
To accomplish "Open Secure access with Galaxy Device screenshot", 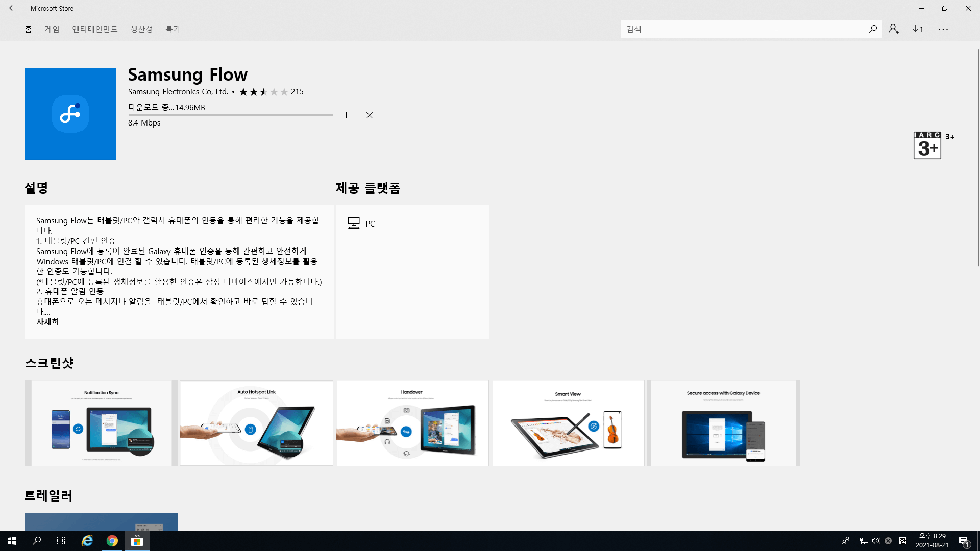I will tap(723, 423).
